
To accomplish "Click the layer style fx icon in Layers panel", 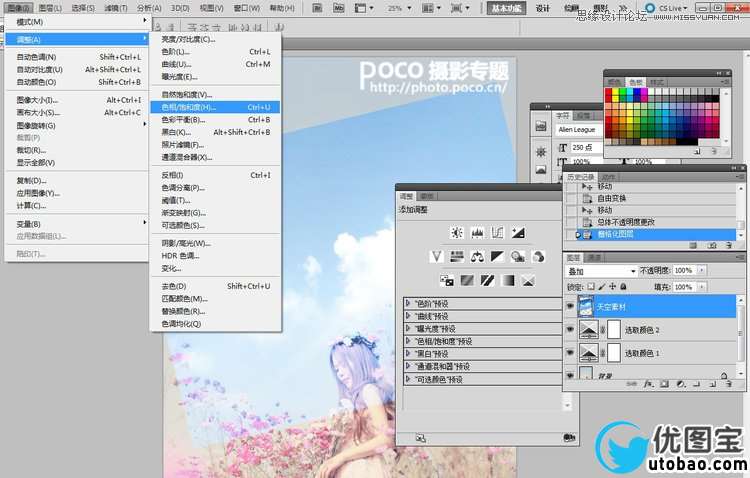I will tap(648, 384).
